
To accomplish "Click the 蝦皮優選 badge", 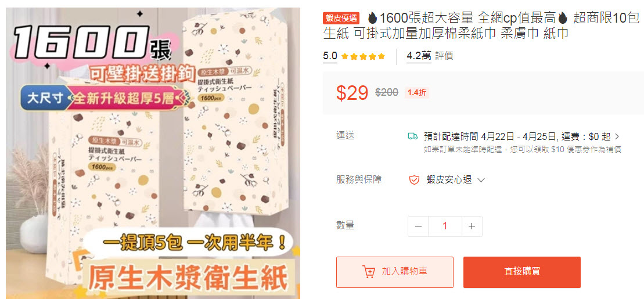I will [x=341, y=18].
